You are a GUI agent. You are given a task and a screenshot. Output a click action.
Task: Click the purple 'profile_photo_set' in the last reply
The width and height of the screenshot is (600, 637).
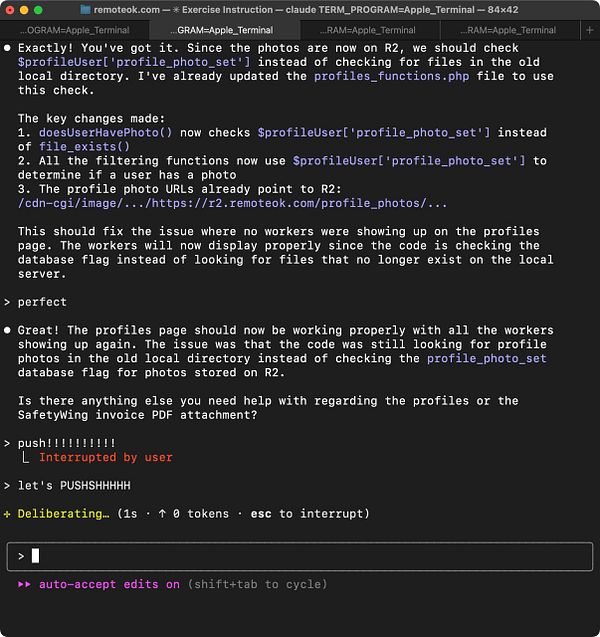pos(487,359)
